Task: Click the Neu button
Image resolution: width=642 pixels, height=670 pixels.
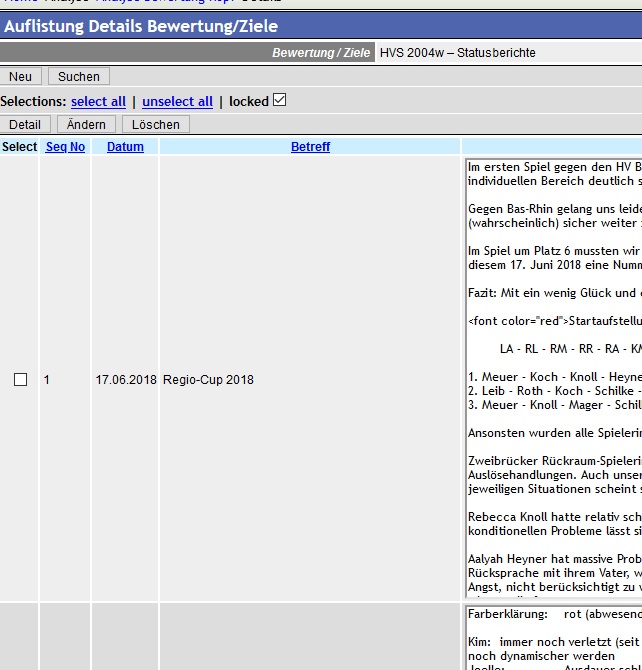Action: pyautogui.click(x=20, y=77)
